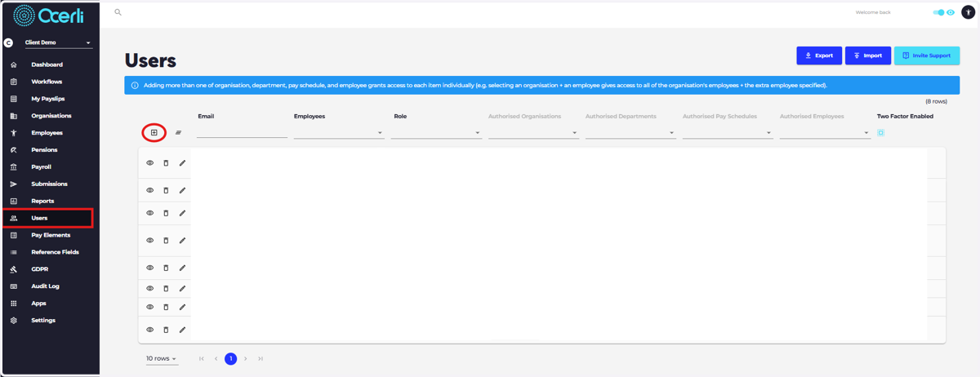Screen dimensions: 980x377
Task: Open Reports via its chart icon
Action: 14,202
